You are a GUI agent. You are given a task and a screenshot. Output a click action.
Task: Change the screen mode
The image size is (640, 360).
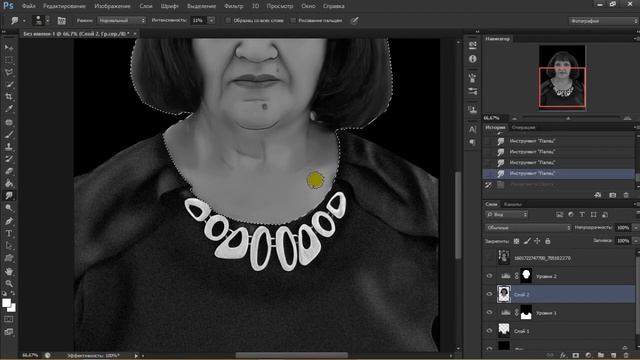pos(9,332)
